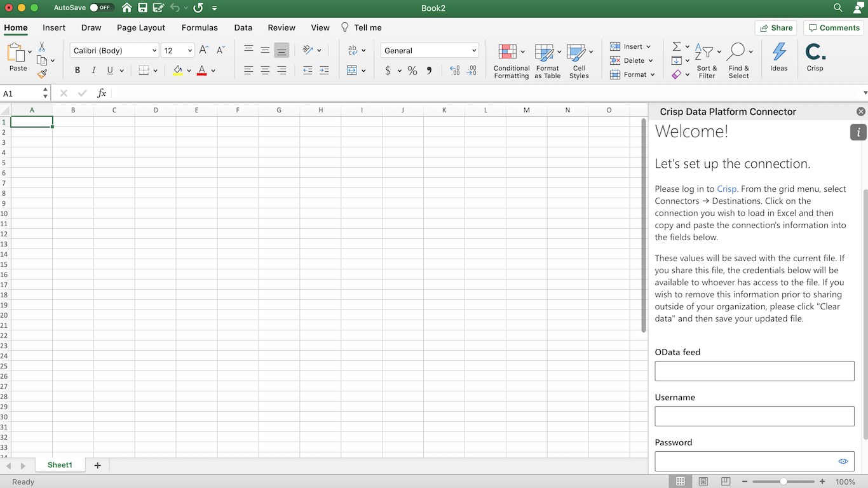Cut selection with the scissors icon
868x488 pixels.
point(42,47)
